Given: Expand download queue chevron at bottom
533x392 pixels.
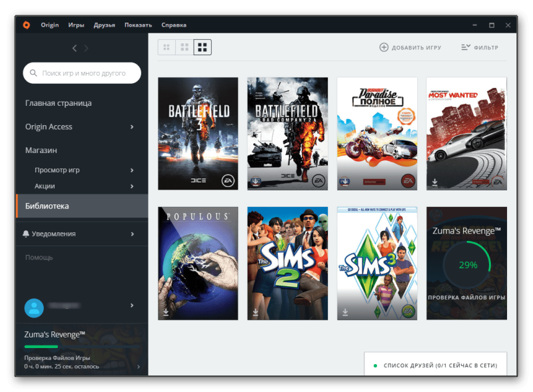Looking at the screenshot, I should (x=139, y=367).
